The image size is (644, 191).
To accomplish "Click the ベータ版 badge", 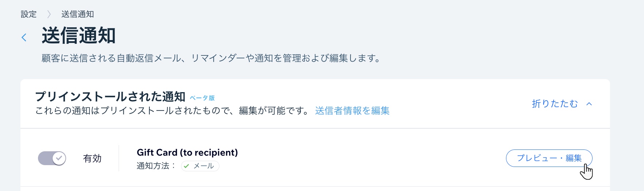I will point(202,98).
